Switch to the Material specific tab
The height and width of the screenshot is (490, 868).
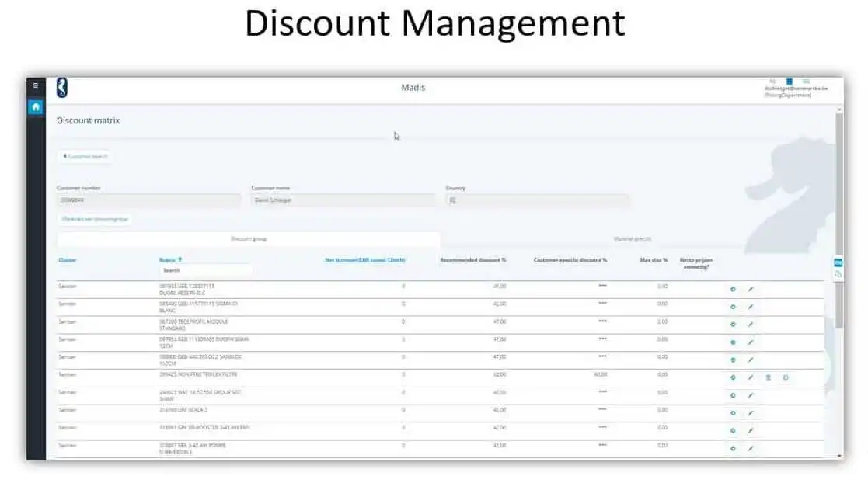(x=633, y=239)
